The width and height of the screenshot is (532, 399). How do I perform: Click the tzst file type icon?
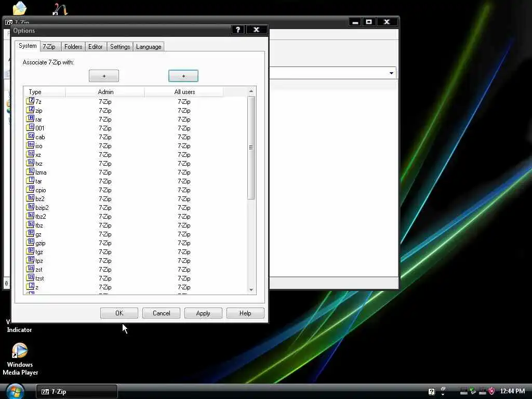point(30,277)
